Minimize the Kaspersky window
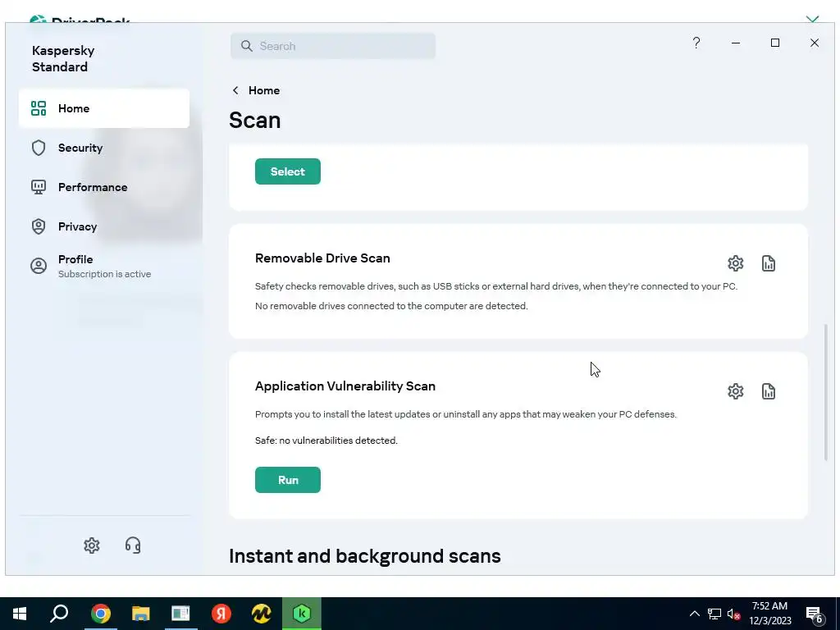The height and width of the screenshot is (630, 840). 736,43
